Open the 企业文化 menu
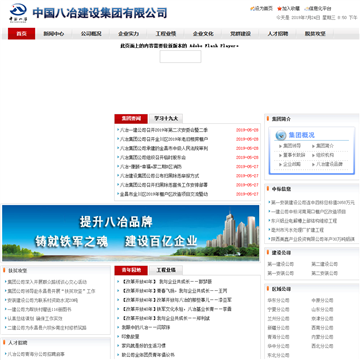Viewport: 360px width, 360px height. 203,34
